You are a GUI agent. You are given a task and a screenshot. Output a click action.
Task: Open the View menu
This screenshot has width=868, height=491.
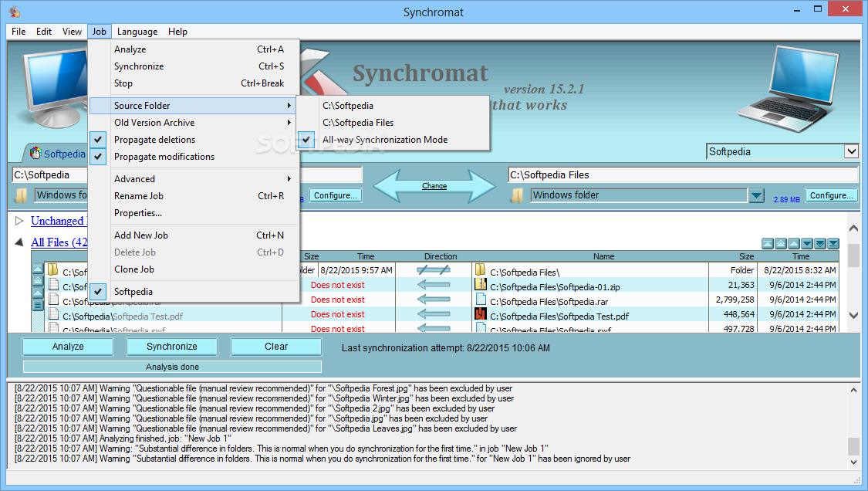click(x=72, y=32)
